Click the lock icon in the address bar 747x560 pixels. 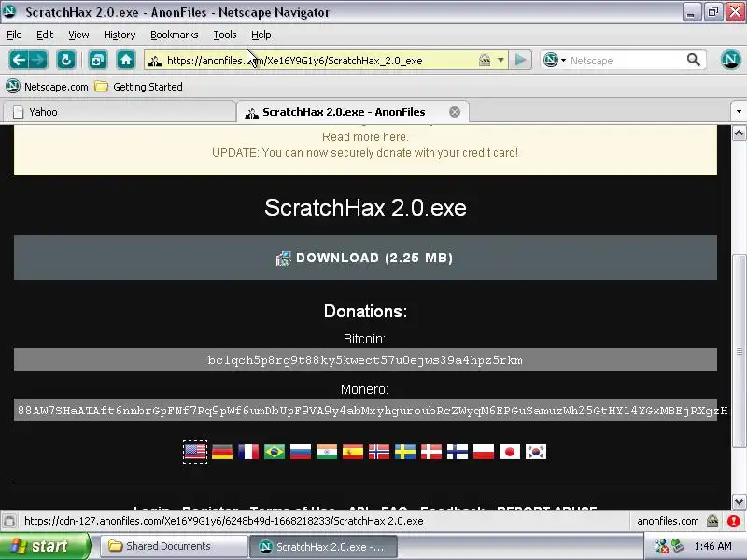(x=485, y=60)
